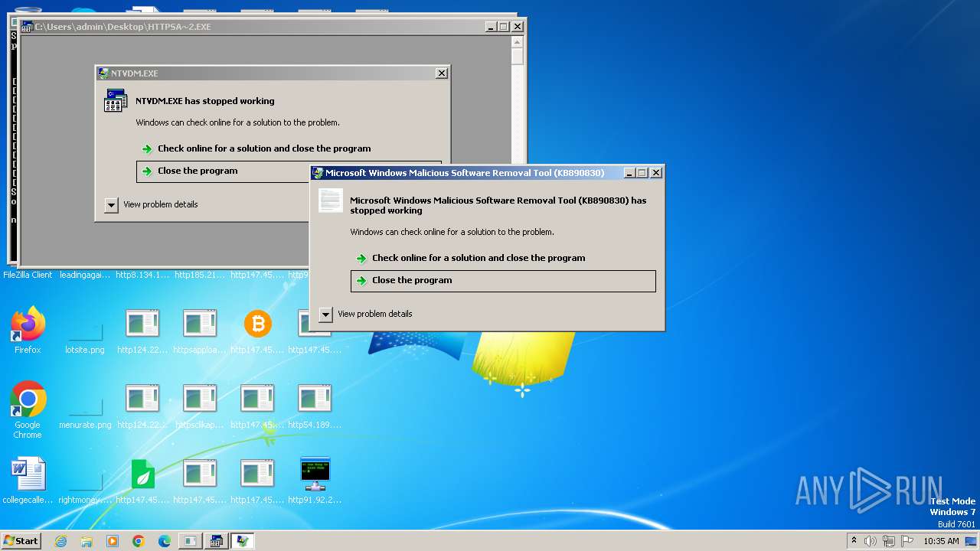
Task: Open the Action Center flag icon
Action: click(x=907, y=541)
